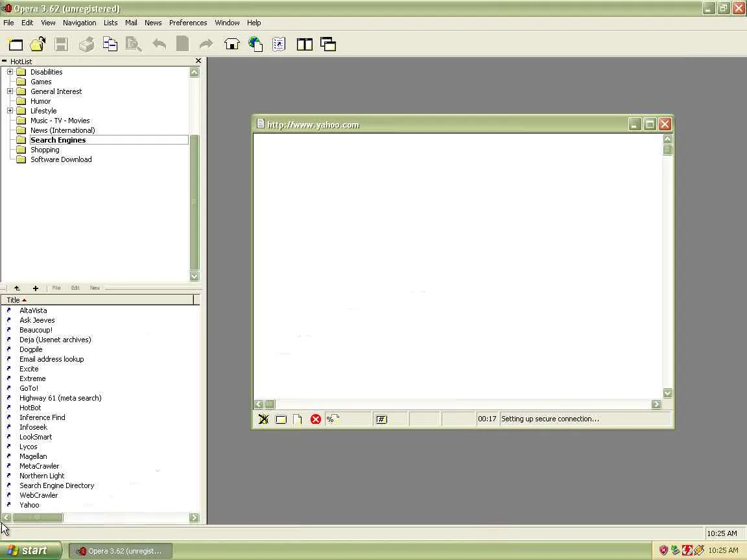747x560 pixels.
Task: Click the HotList add plus icon
Action: click(35, 288)
